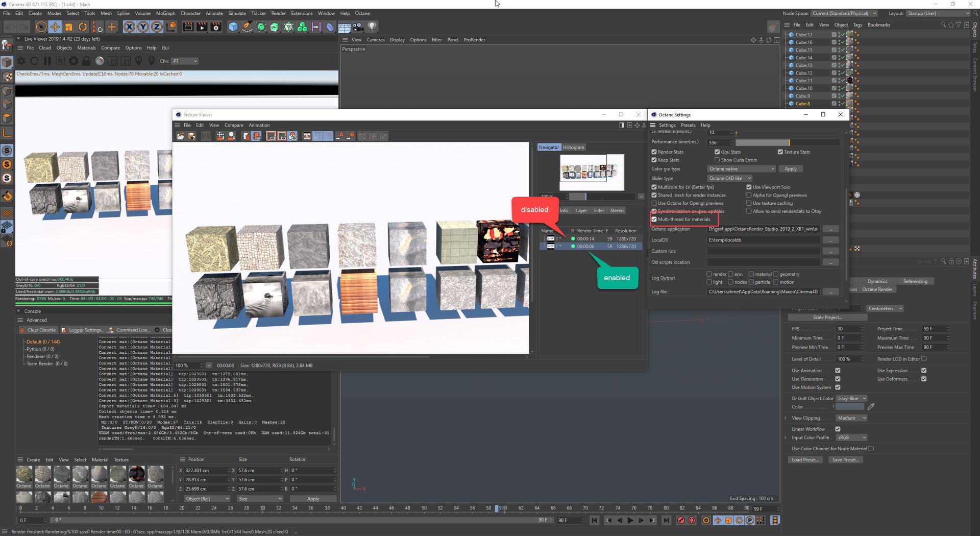Restart render in Live Viewer

[34, 61]
